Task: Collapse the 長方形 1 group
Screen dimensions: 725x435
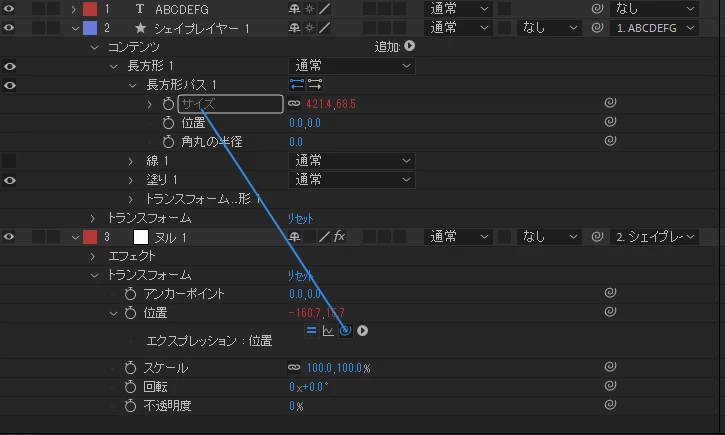Action: (113, 67)
